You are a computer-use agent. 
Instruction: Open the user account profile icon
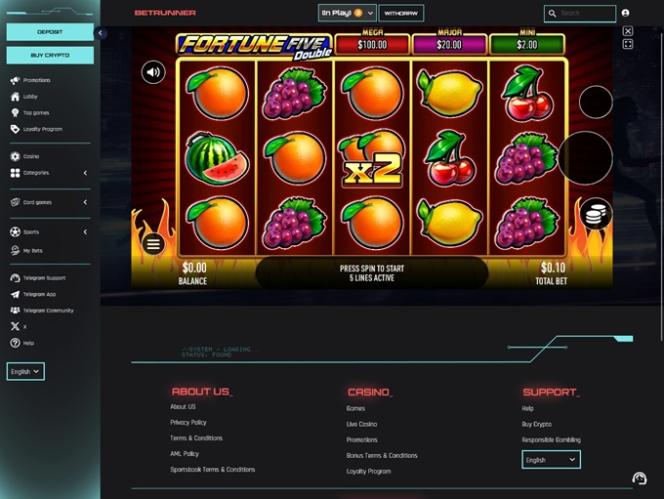coord(625,13)
